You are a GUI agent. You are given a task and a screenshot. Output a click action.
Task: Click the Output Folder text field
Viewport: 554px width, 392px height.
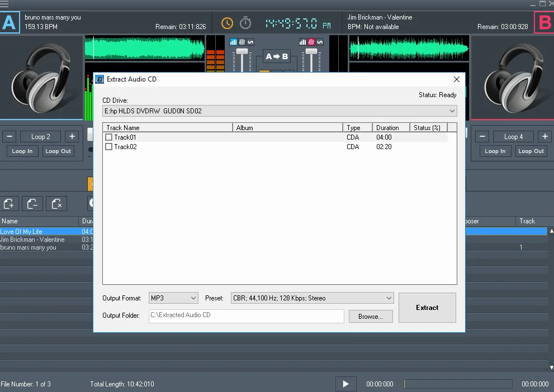[247, 316]
